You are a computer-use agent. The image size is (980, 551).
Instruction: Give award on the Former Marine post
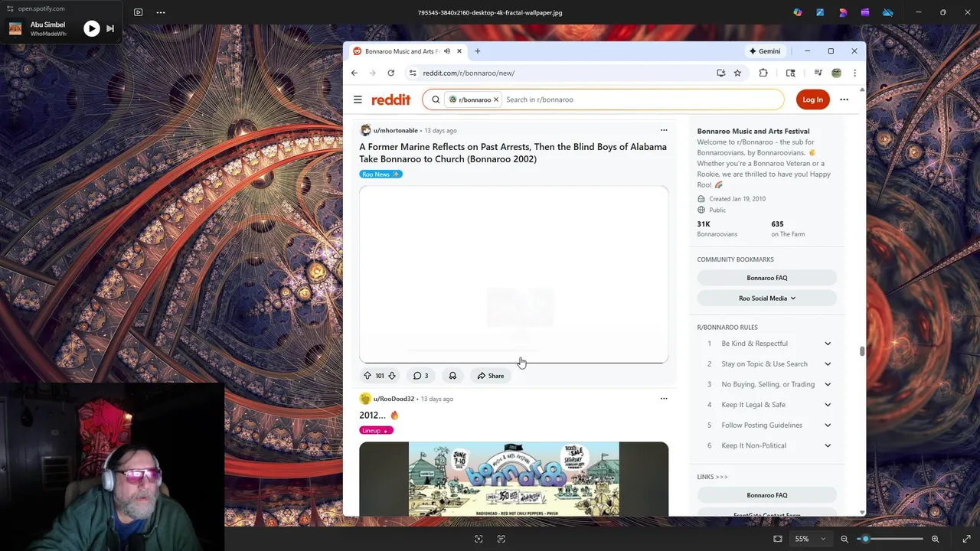click(452, 376)
